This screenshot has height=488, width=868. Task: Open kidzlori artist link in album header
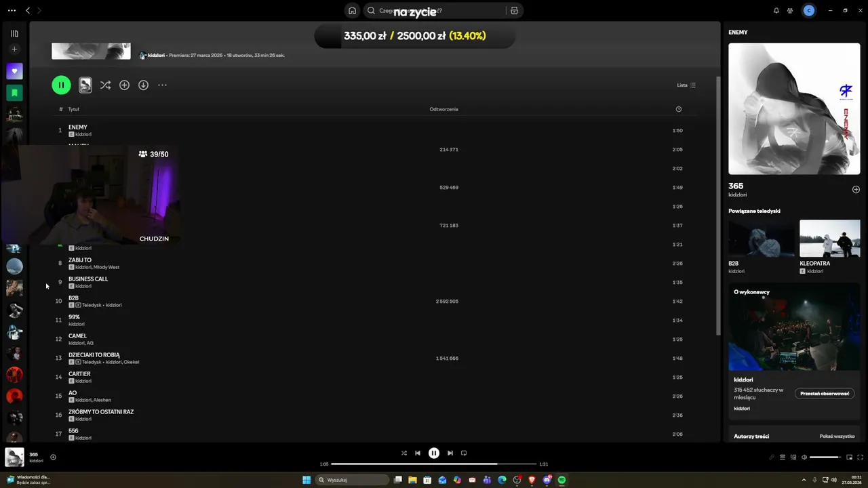click(156, 56)
